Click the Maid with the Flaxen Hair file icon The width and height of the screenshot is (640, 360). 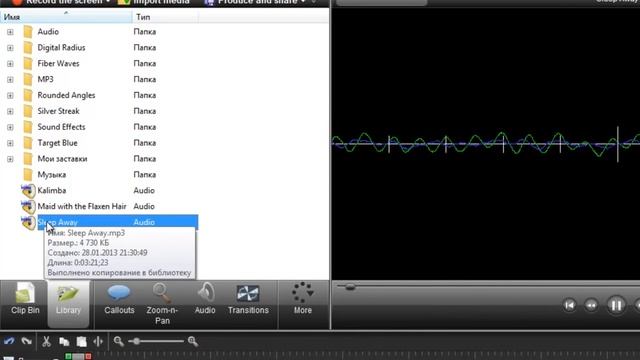28,207
